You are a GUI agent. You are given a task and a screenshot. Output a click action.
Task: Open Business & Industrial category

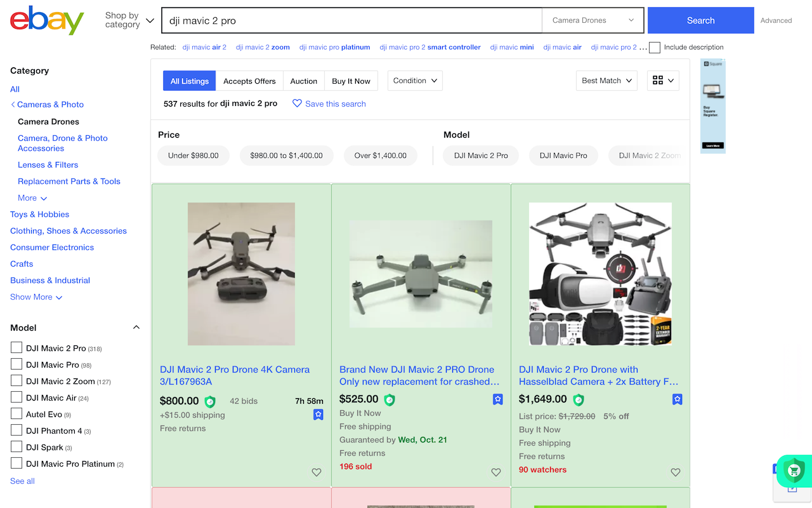pos(50,281)
